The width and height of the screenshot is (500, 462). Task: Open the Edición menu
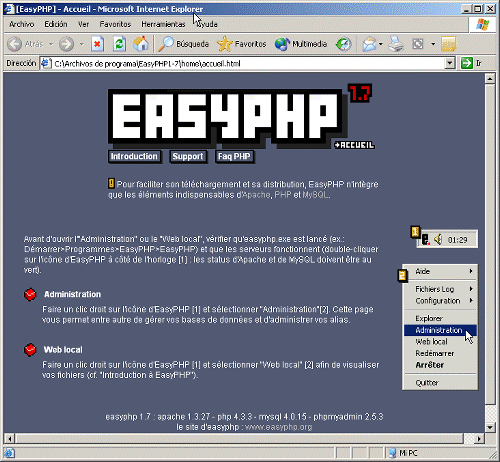[56, 24]
